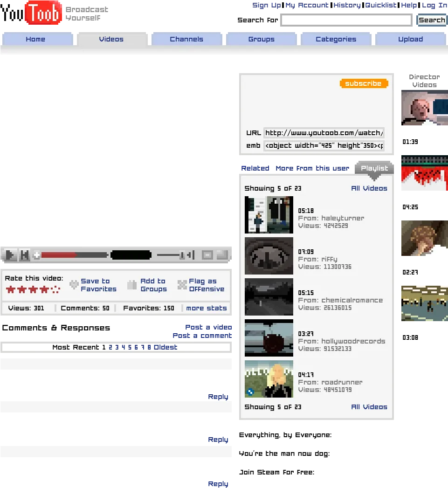Go to comments page 8
448x488 pixels.
pyautogui.click(x=149, y=347)
